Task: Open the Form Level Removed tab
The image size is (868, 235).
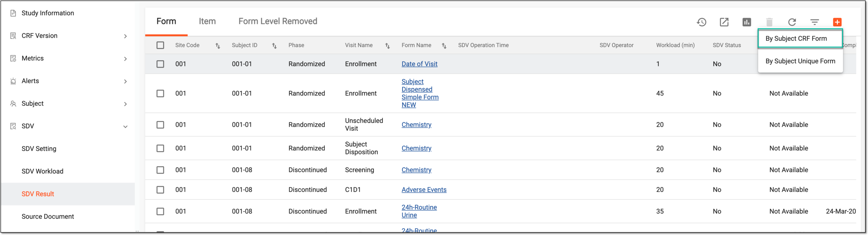Action: pos(278,21)
